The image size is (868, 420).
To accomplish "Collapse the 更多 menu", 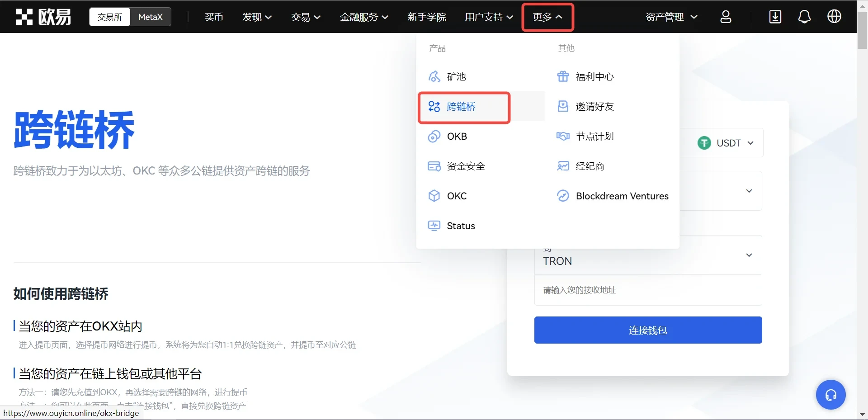I will 547,17.
